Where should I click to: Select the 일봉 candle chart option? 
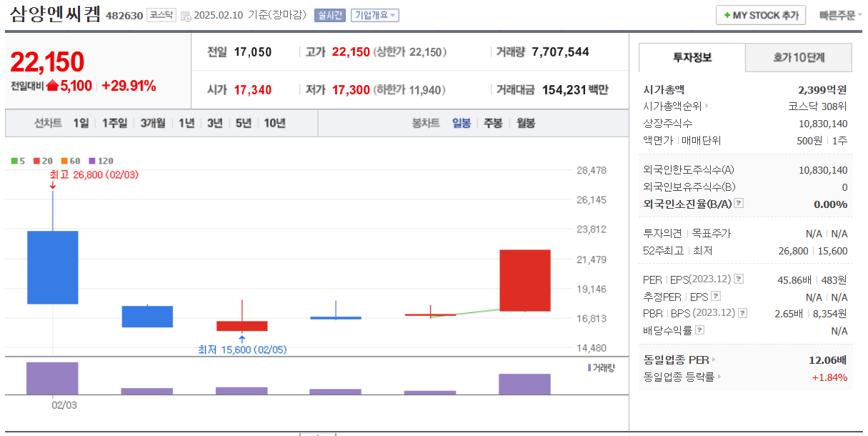(x=462, y=123)
